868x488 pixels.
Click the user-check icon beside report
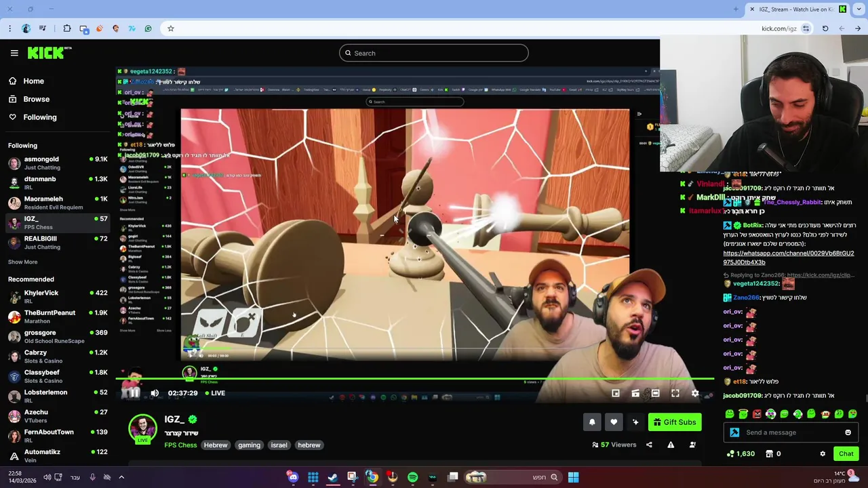click(x=692, y=445)
